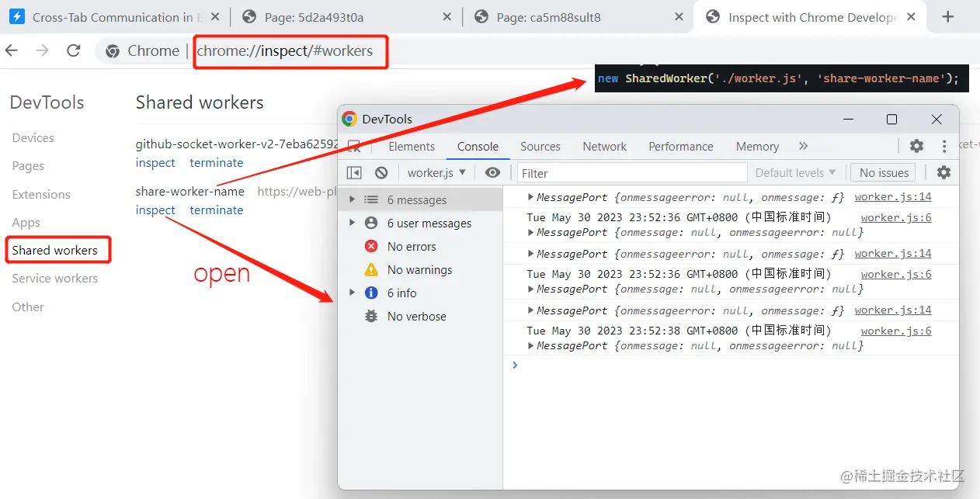Image resolution: width=980 pixels, height=499 pixels.
Task: Toggle DevTools inspect element picker icon
Action: point(354,146)
